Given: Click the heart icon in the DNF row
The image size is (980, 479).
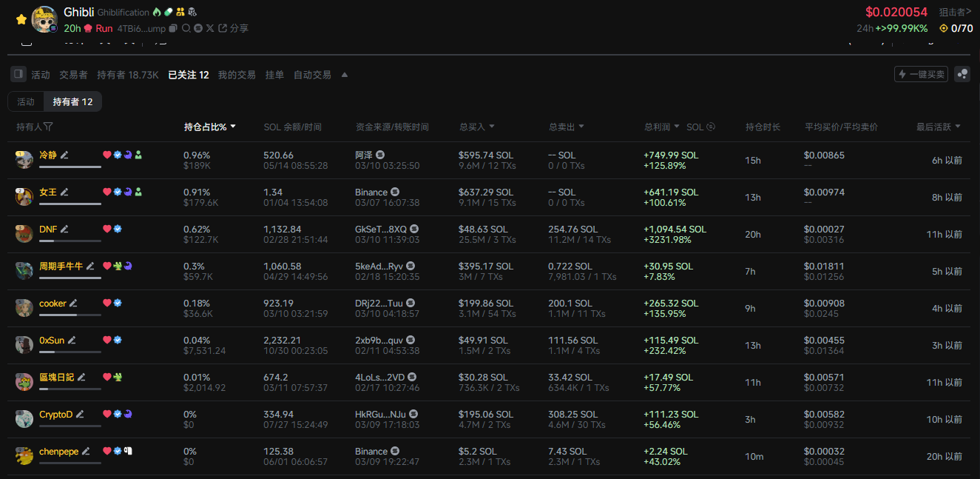Looking at the screenshot, I should tap(107, 229).
